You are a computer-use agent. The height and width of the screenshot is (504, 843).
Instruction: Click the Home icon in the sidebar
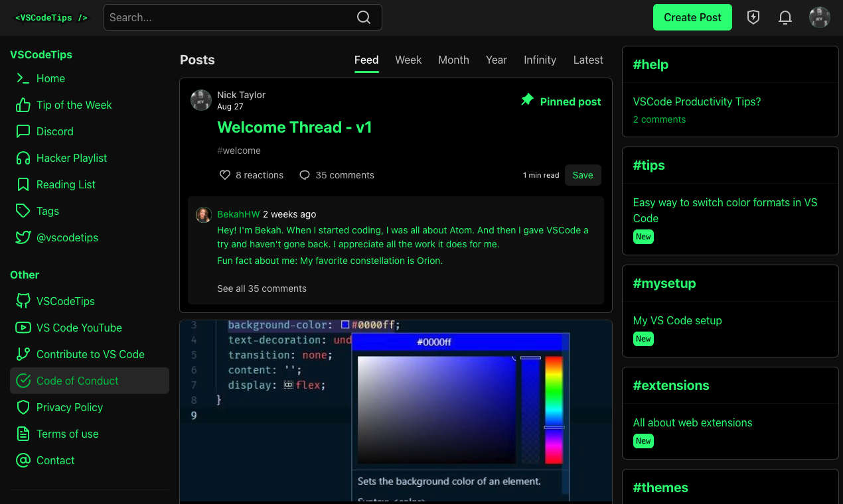tap(23, 78)
